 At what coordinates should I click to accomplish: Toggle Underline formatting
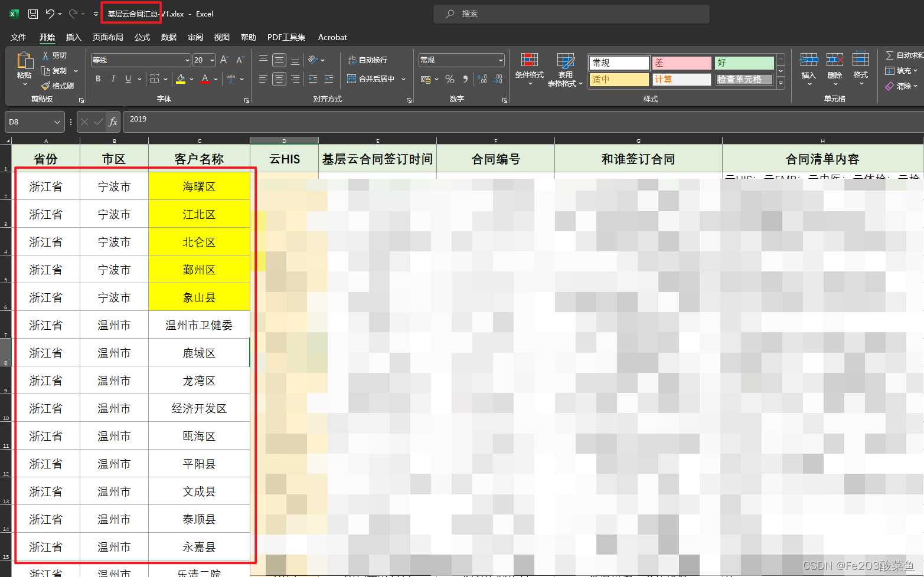click(x=128, y=79)
